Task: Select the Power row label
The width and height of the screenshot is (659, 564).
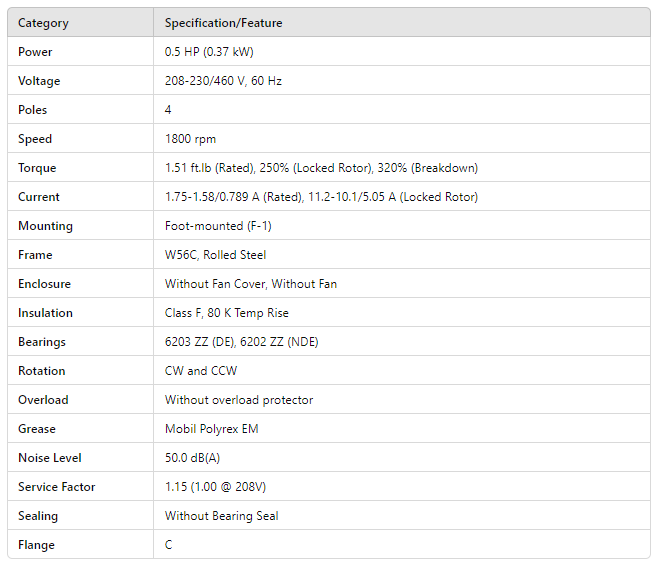Action: 35,52
